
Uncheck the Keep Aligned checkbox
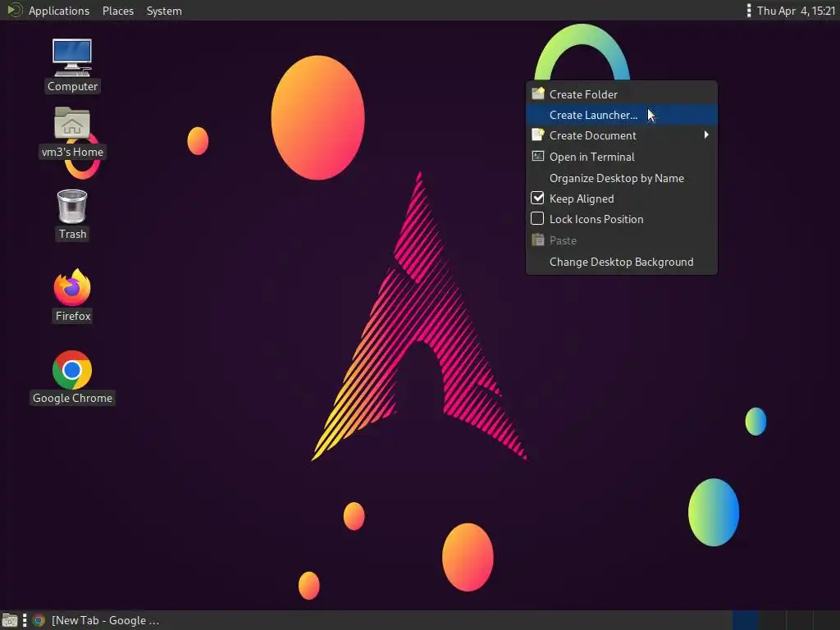click(x=537, y=199)
